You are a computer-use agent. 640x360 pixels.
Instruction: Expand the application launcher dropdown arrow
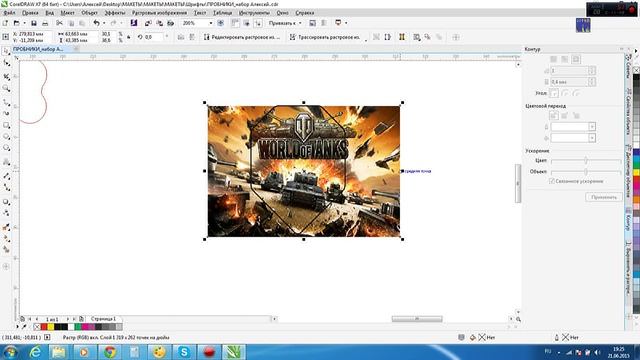pos(346,23)
